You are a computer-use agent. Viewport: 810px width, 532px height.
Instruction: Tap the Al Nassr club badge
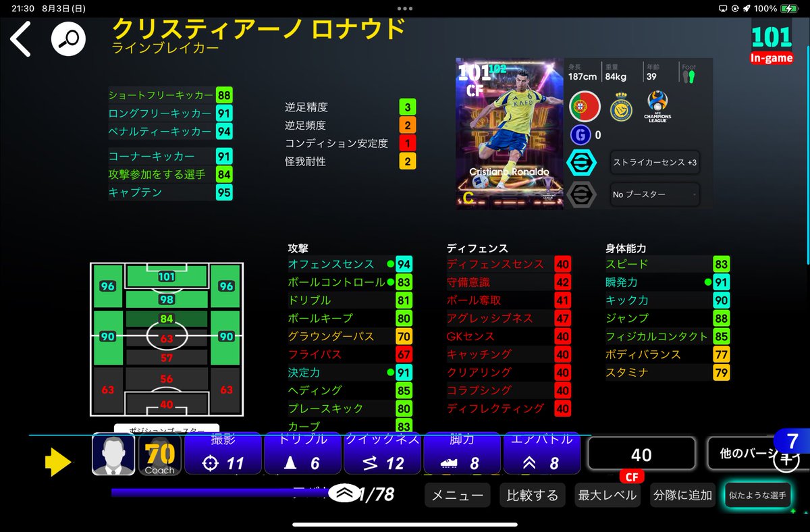621,107
